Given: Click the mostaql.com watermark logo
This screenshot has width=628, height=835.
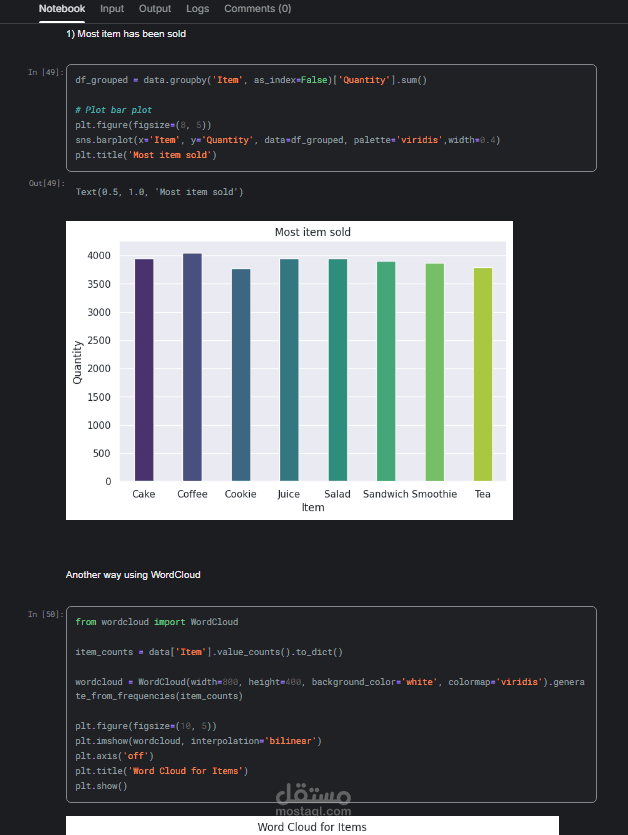Looking at the screenshot, I should click(311, 798).
